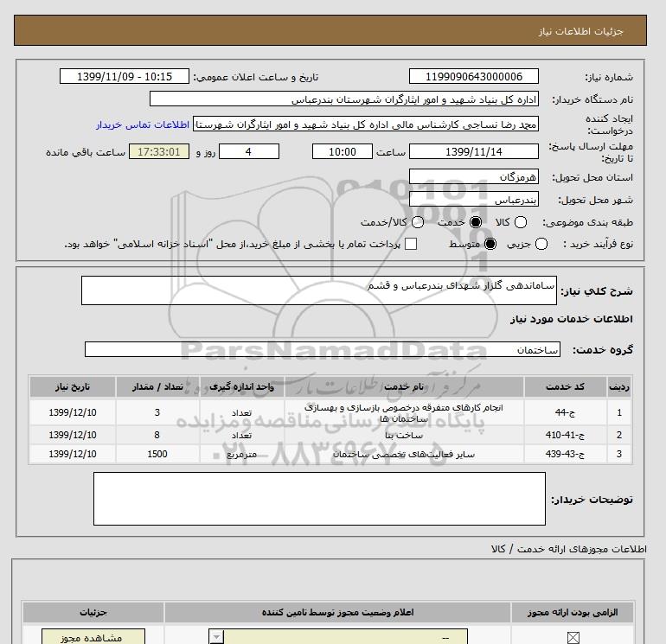The height and width of the screenshot is (644, 666).
Task: Click the اعلام وضعیت مجوز توسط تامین کننده header
Action: point(337,613)
